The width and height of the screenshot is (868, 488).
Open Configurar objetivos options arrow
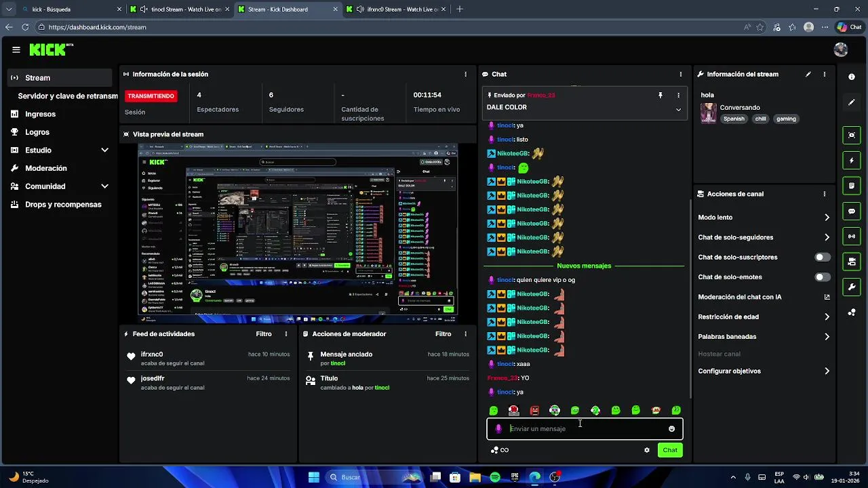click(x=827, y=371)
